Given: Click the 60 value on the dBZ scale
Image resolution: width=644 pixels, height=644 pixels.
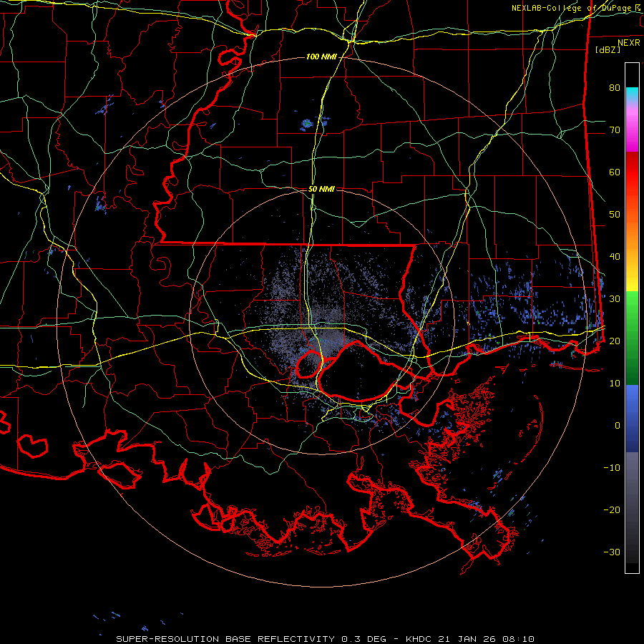Looking at the screenshot, I should pos(615,172).
